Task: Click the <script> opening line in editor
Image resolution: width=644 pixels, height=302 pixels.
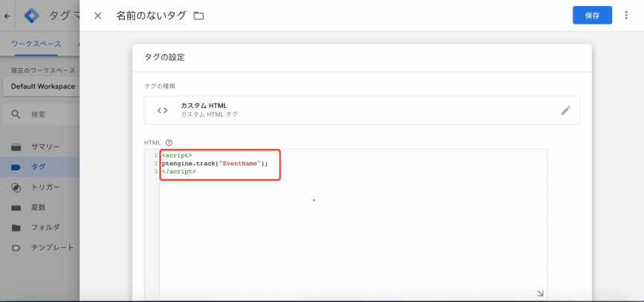Action: point(176,155)
